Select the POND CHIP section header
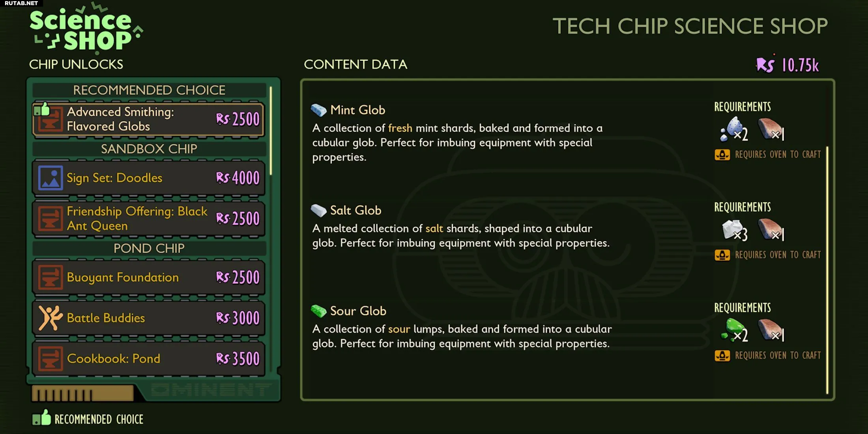Image resolution: width=868 pixels, height=434 pixels. [149, 248]
